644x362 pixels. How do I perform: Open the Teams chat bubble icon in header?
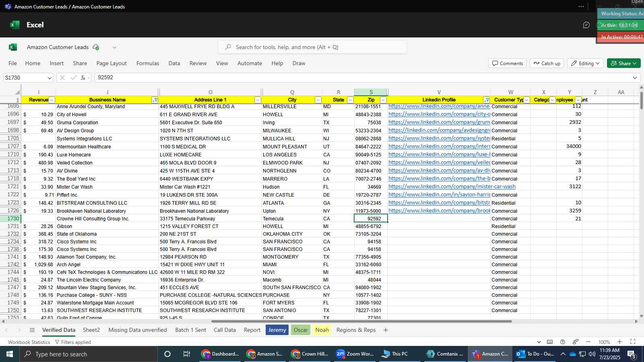[586, 25]
